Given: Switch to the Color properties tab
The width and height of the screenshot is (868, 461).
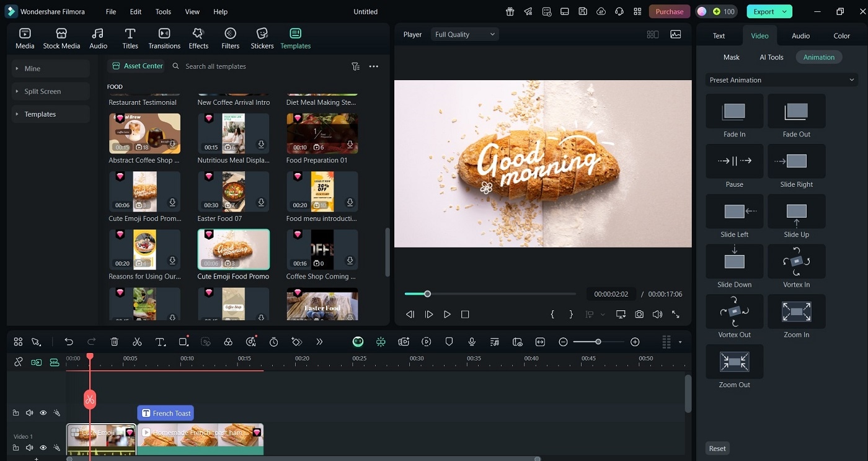Looking at the screenshot, I should click(841, 36).
